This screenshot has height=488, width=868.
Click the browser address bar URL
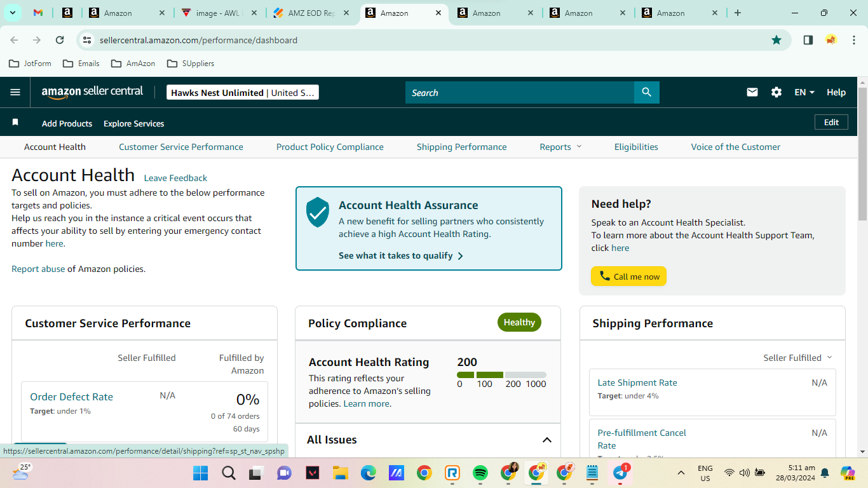(x=198, y=40)
